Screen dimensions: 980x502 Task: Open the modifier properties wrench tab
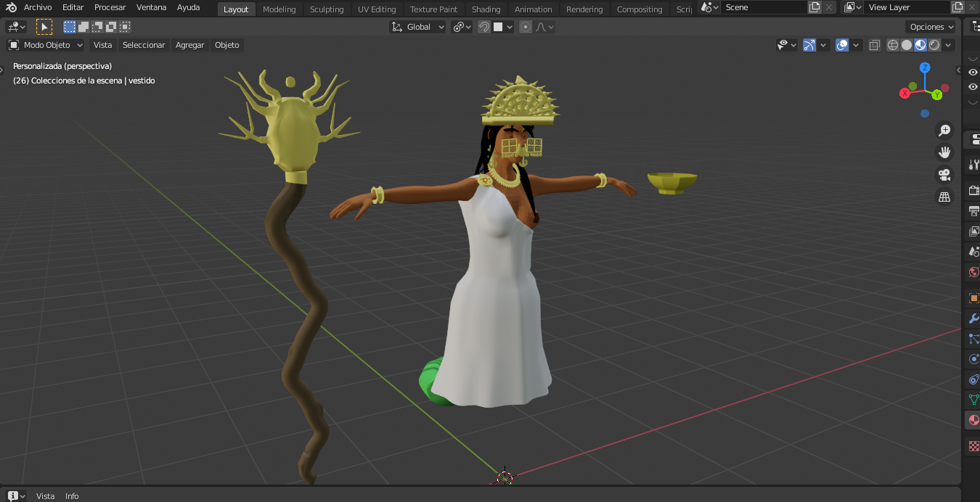coord(973,318)
